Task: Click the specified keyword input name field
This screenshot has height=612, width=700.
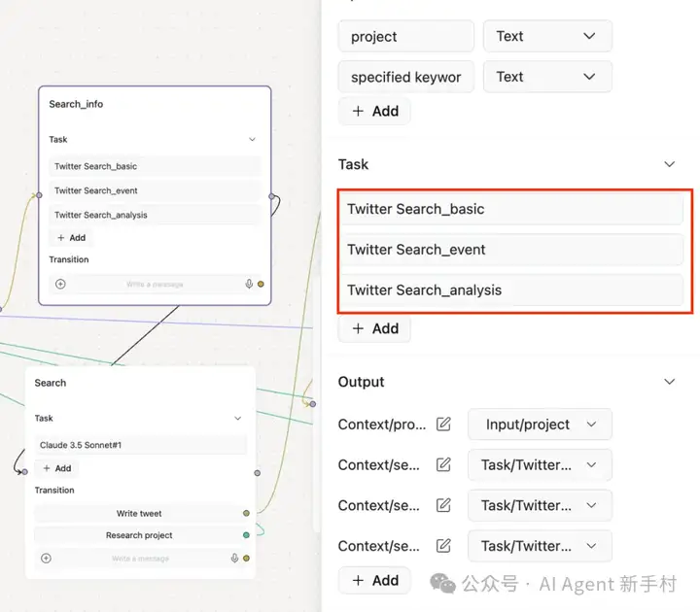Action: click(405, 77)
